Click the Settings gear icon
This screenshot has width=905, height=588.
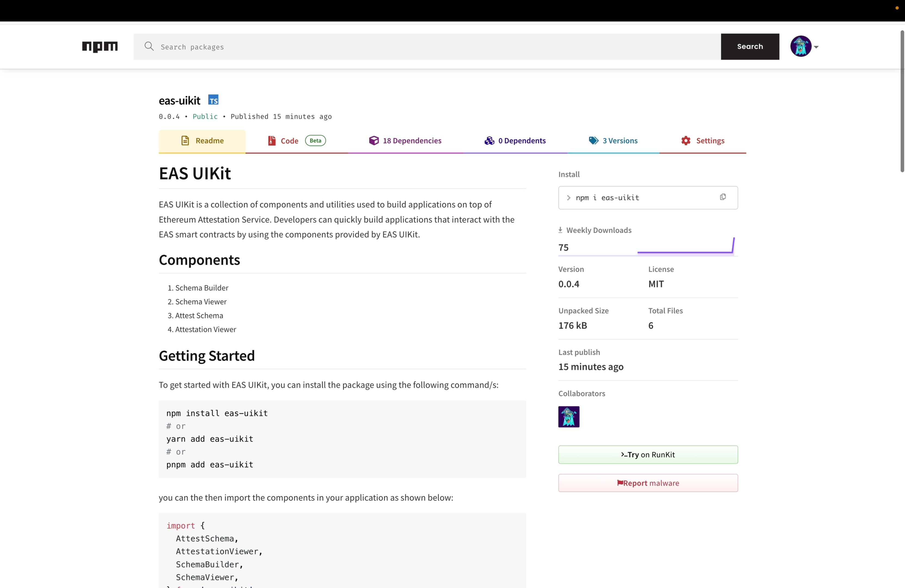click(x=685, y=140)
